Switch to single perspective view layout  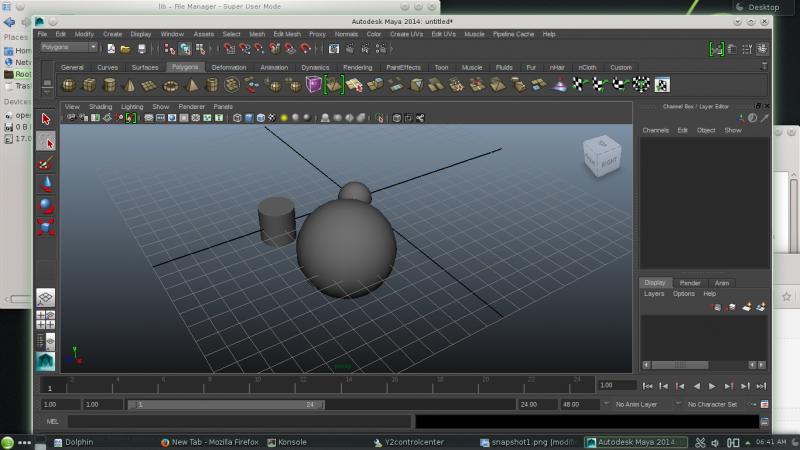pos(45,297)
